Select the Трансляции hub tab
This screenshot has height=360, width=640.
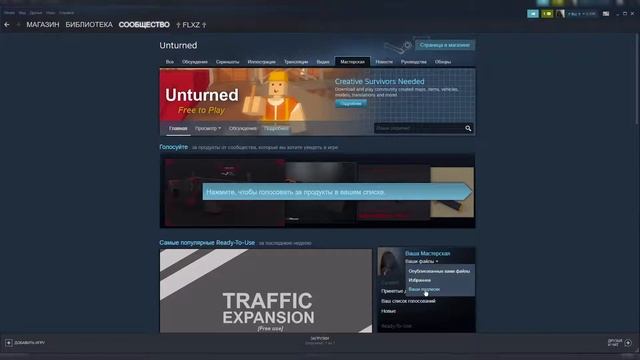[x=296, y=62]
